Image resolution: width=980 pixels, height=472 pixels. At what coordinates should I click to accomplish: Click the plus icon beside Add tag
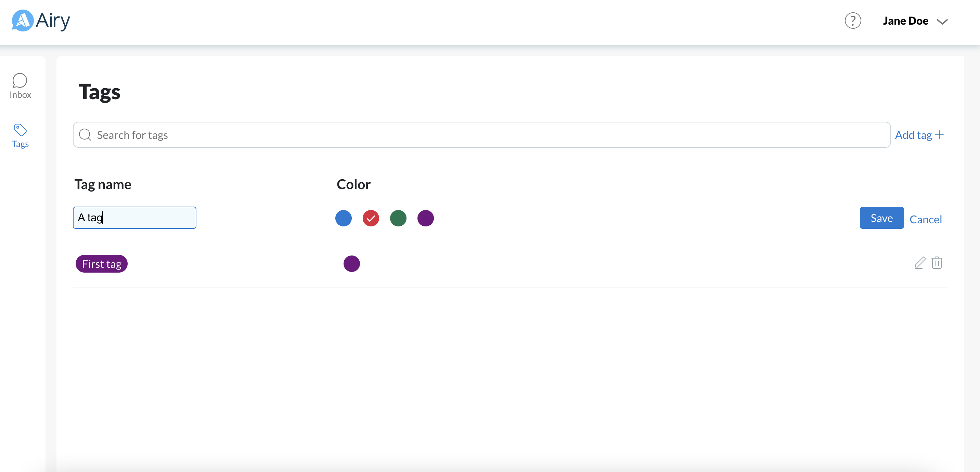click(x=939, y=135)
